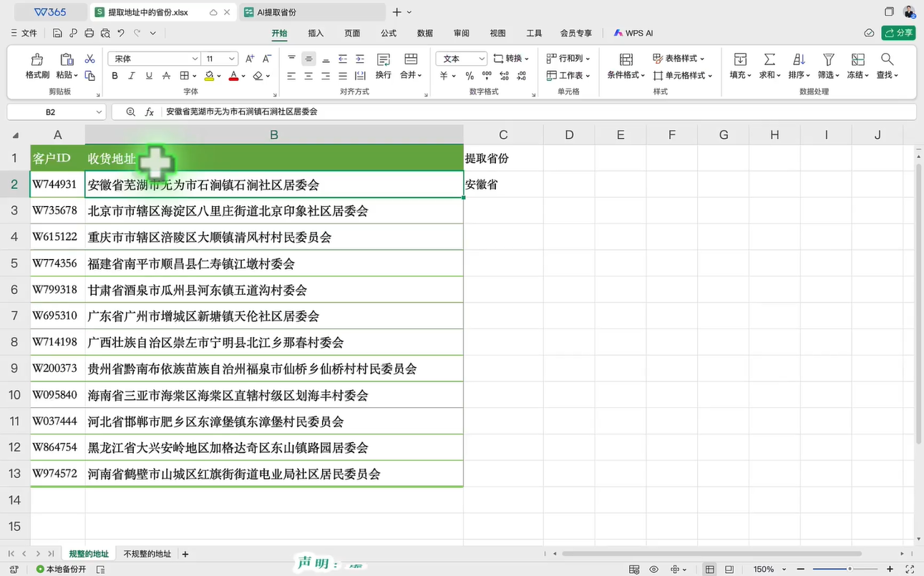Expand the Name Box dropdown next to B2
Viewport: 924px width, 576px height.
(99, 112)
